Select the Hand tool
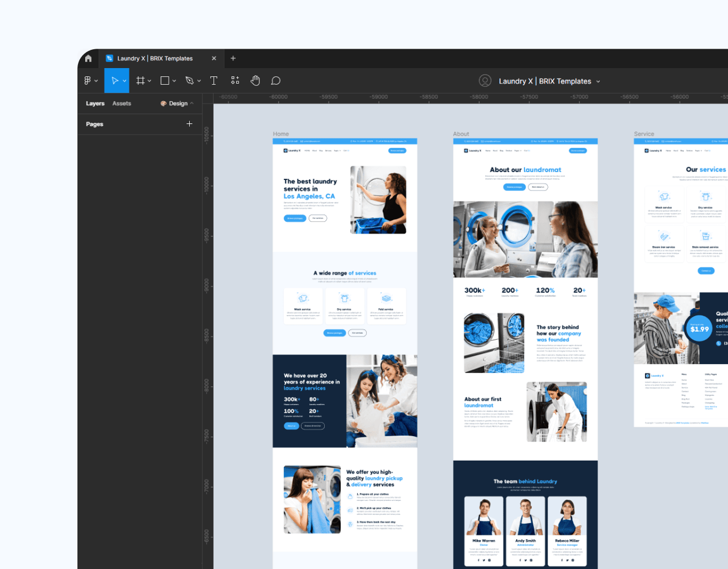The height and width of the screenshot is (569, 728). [255, 80]
